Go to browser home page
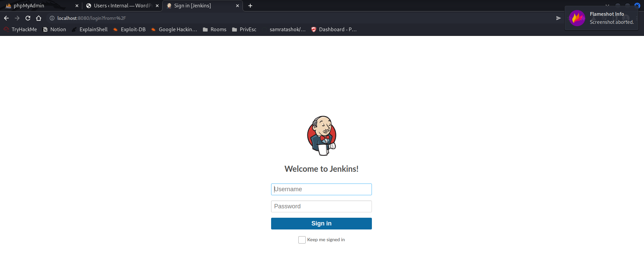Viewport: 644px width, 261px height. (39, 18)
